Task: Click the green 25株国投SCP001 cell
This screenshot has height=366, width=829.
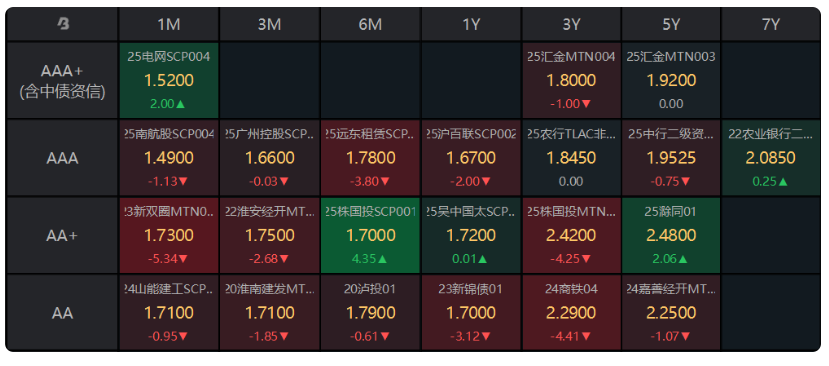Action: (370, 235)
